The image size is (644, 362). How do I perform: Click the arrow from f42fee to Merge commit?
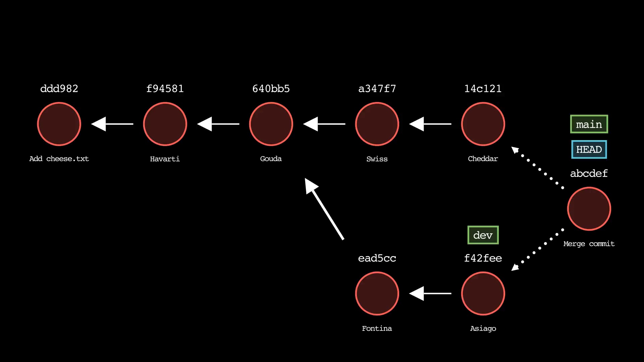click(x=535, y=247)
